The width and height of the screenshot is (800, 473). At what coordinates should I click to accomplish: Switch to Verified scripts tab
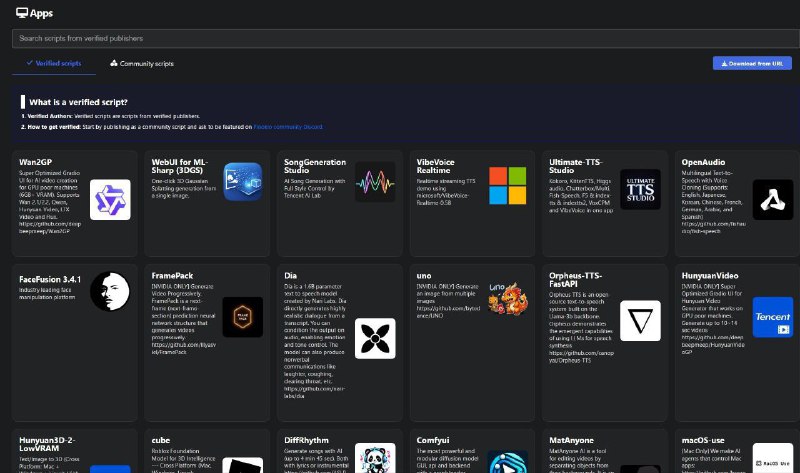54,63
